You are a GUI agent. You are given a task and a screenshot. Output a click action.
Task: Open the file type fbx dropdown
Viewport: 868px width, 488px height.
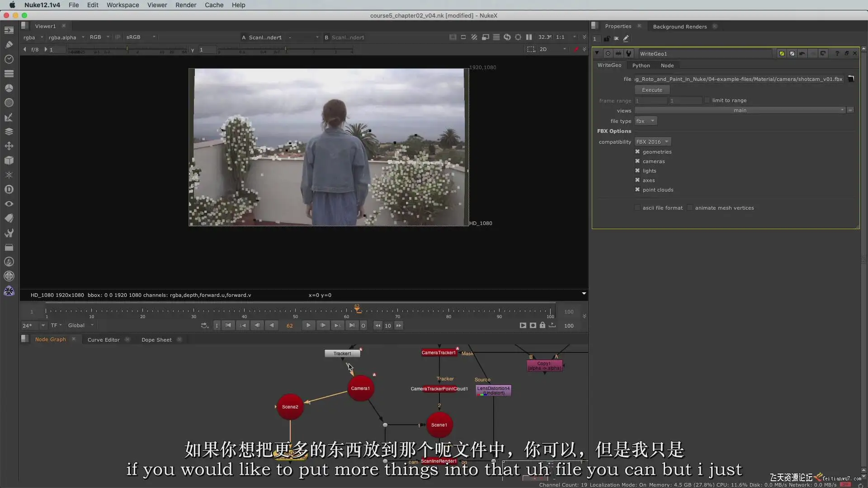(645, 121)
